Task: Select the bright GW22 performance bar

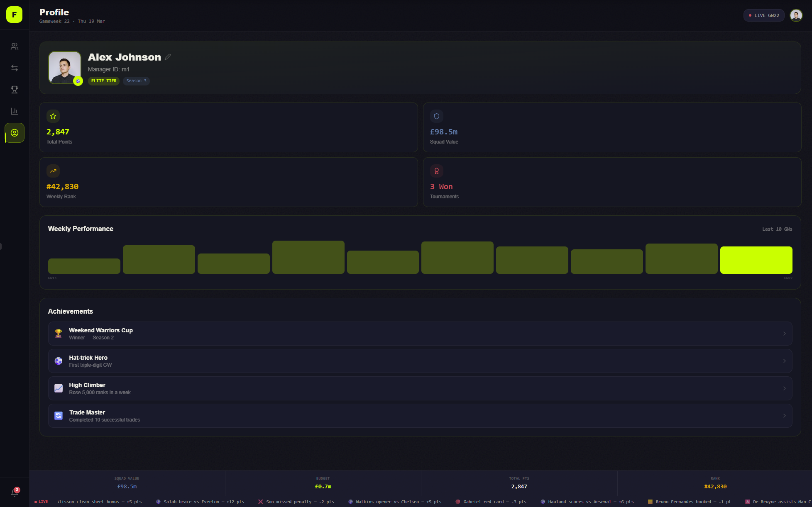Action: (756, 260)
